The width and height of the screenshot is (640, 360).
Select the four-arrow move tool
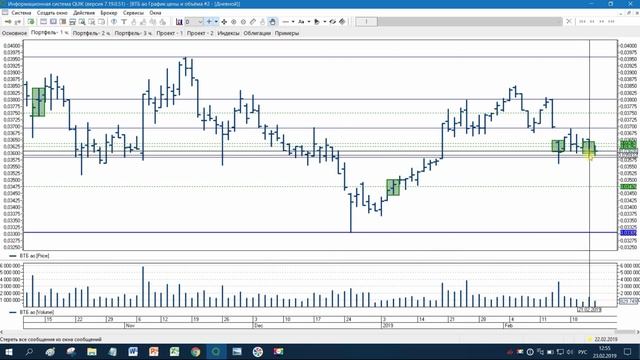(x=224, y=22)
